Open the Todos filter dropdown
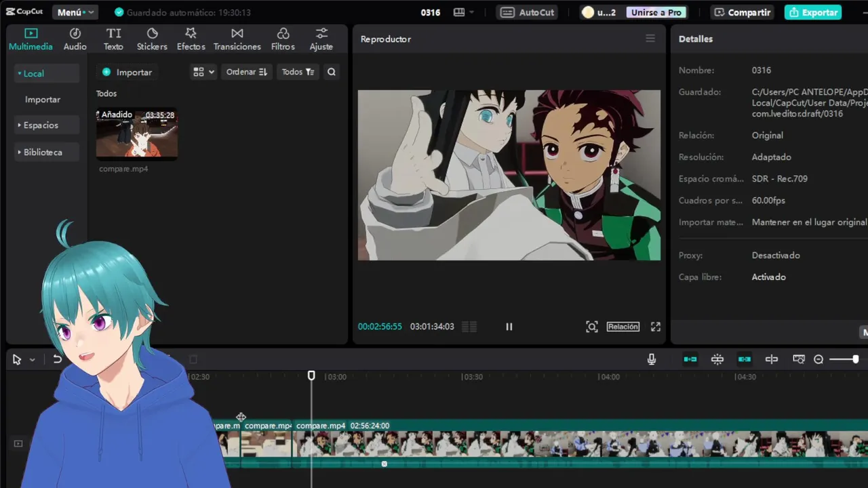The width and height of the screenshot is (868, 488). click(298, 72)
